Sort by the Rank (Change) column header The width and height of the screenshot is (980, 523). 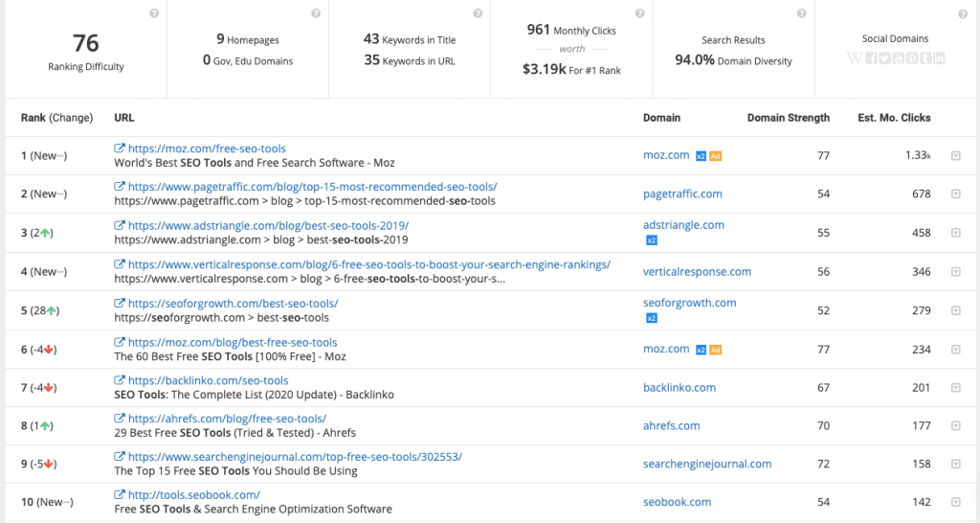pos(56,118)
